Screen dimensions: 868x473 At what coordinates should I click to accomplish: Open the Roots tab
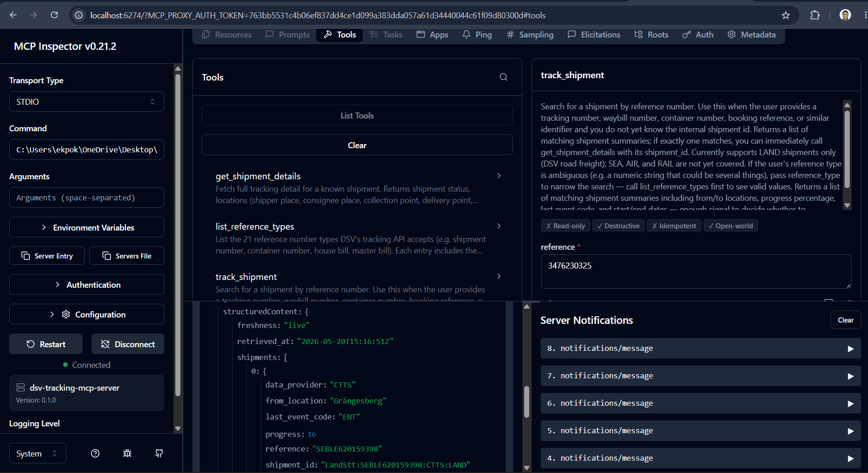point(651,34)
